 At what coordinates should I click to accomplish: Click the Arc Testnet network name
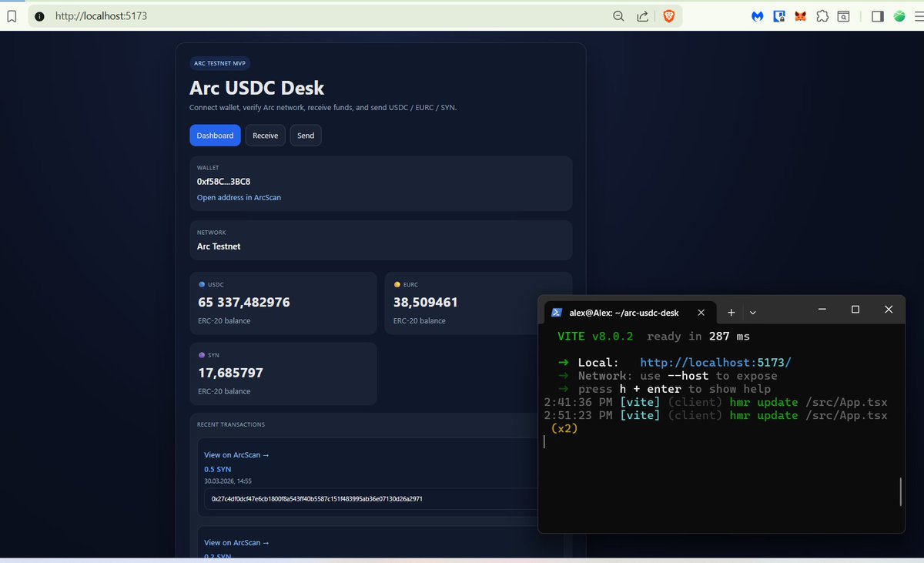pos(219,246)
